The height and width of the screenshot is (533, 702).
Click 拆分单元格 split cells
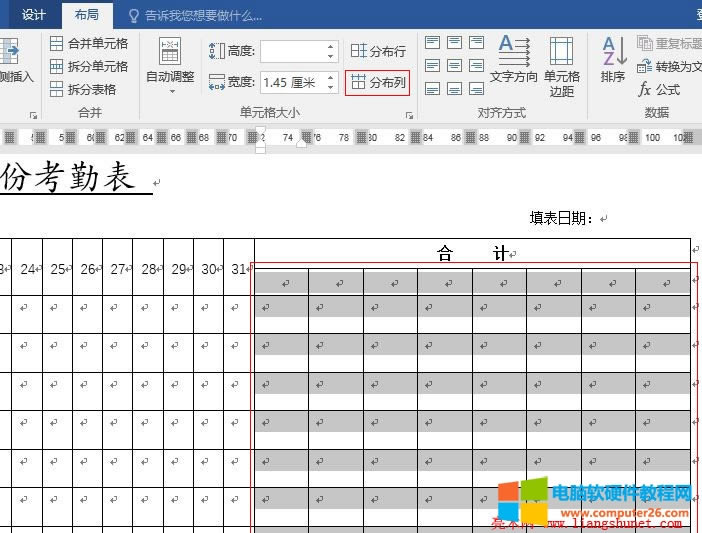[x=89, y=66]
